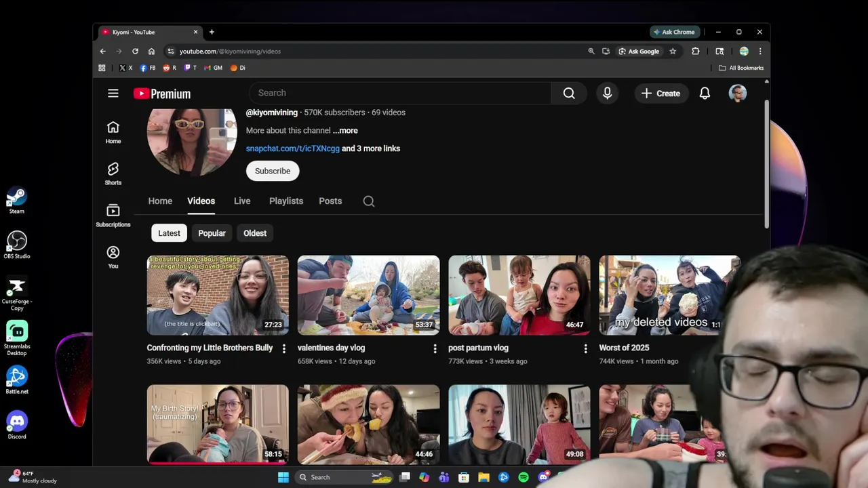
Task: Open the 'valentines day vlog' title
Action: click(x=332, y=348)
